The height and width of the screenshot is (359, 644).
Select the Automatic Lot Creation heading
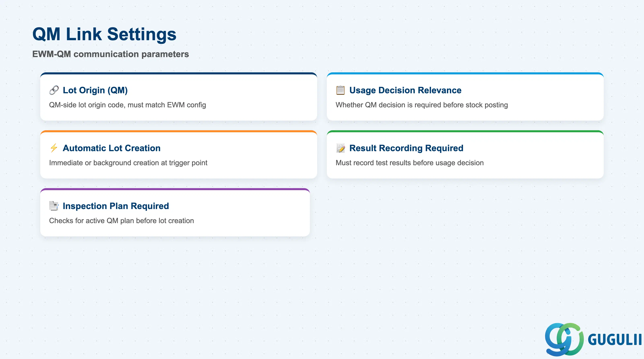click(111, 148)
